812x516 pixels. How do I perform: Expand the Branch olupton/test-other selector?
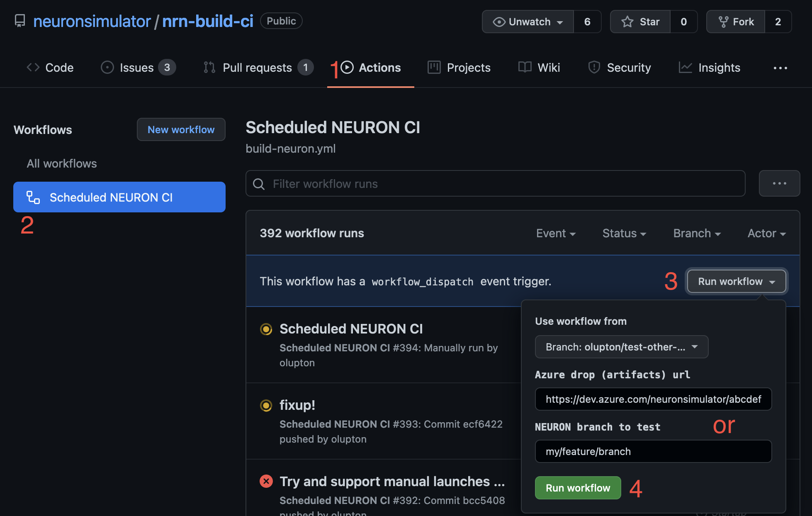point(621,347)
